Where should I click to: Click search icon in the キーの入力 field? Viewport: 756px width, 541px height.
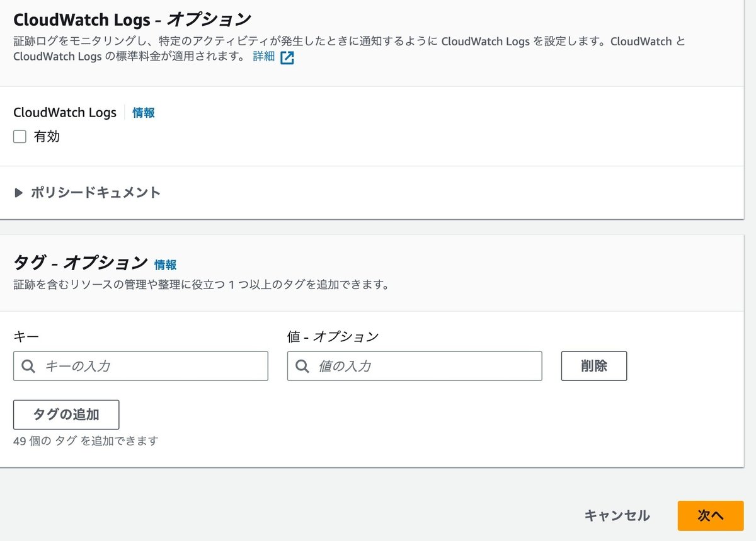(x=28, y=366)
